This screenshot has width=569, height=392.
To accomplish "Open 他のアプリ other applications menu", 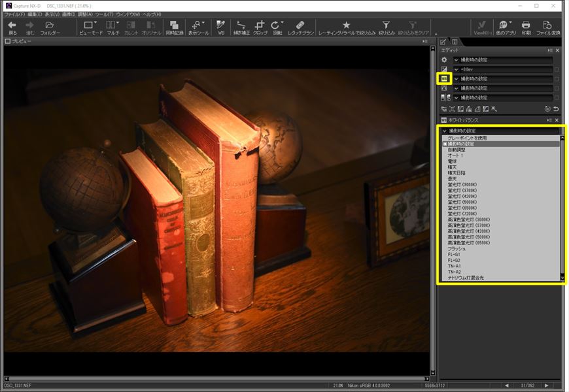I will click(506, 27).
